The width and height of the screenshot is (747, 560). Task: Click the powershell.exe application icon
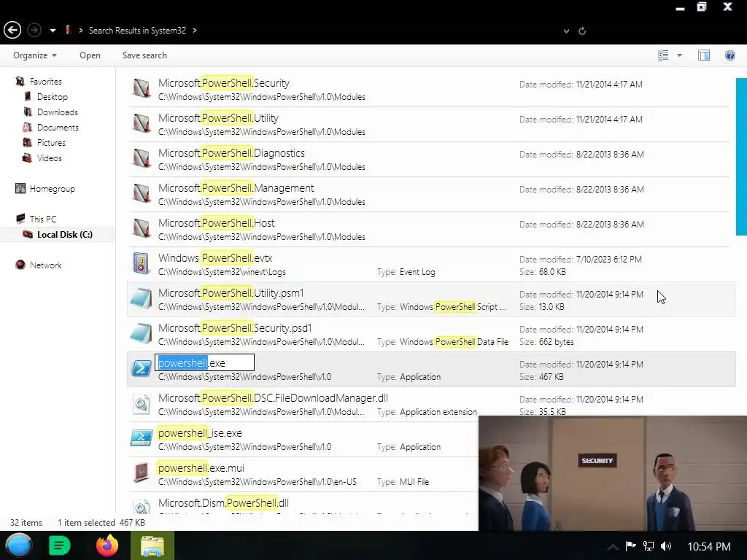(142, 368)
